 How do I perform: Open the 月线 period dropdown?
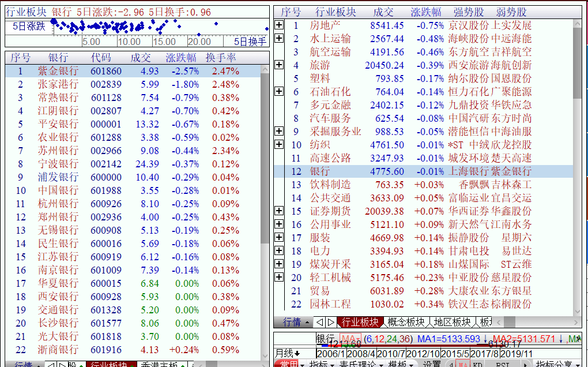click(x=288, y=354)
